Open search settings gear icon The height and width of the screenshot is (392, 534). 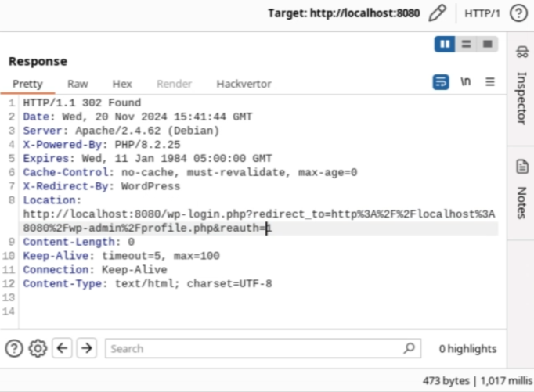pos(38,348)
